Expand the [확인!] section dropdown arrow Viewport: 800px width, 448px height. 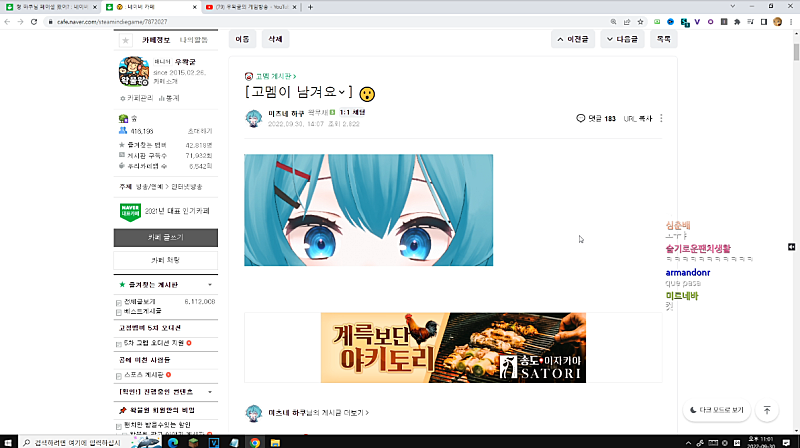pyautogui.click(x=210, y=392)
